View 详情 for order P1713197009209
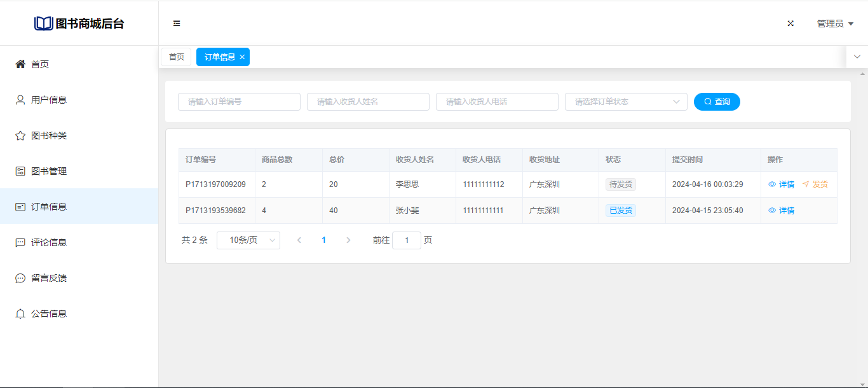This screenshot has height=388, width=868. (x=782, y=184)
